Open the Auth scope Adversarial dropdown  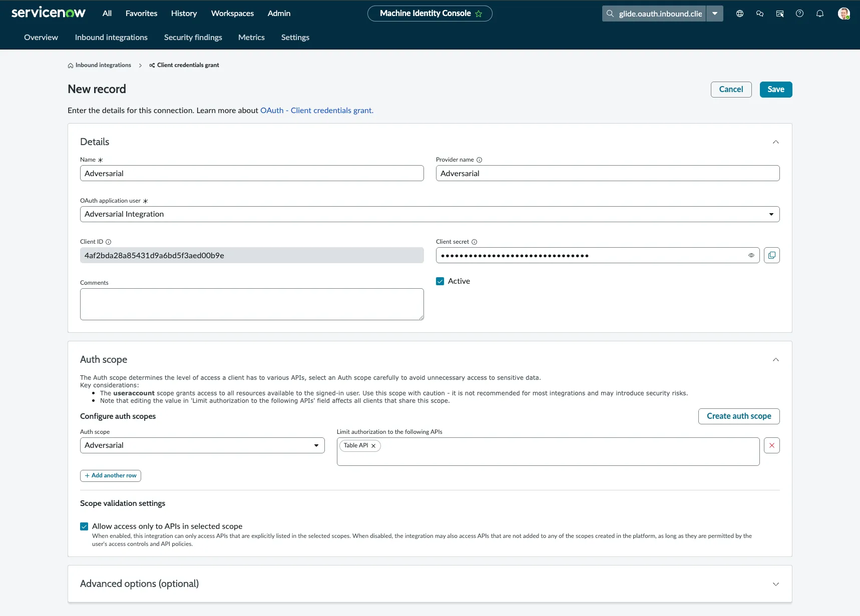click(202, 445)
